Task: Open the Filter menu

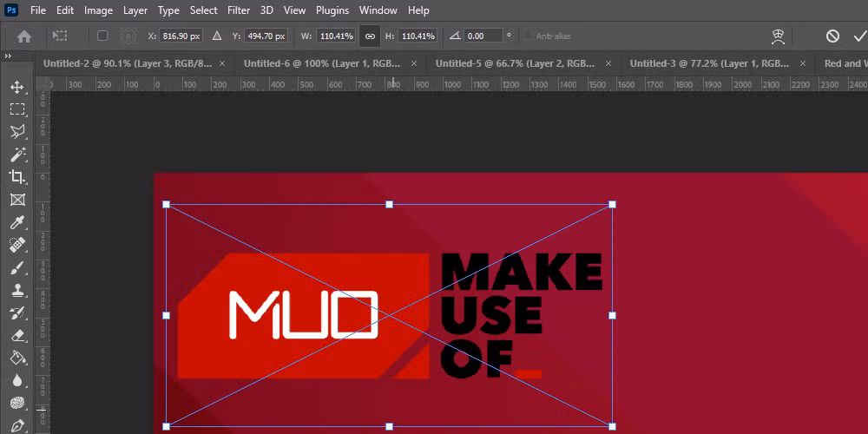Action: 239,10
